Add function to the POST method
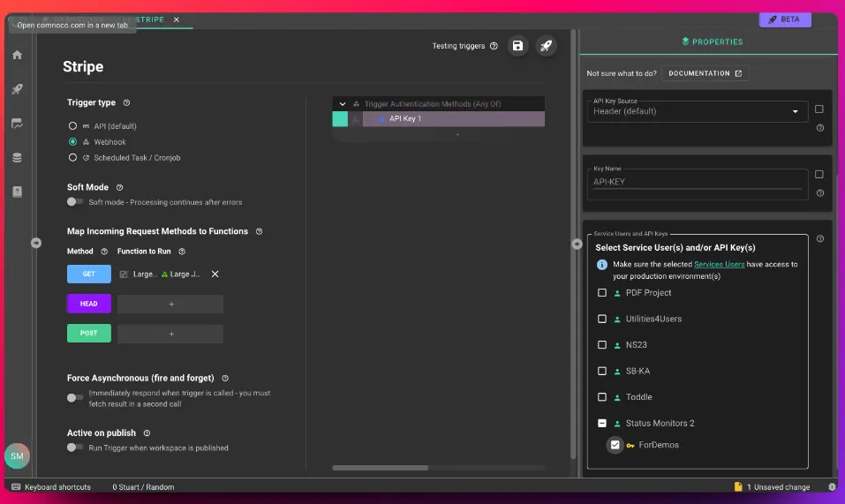 pos(170,335)
